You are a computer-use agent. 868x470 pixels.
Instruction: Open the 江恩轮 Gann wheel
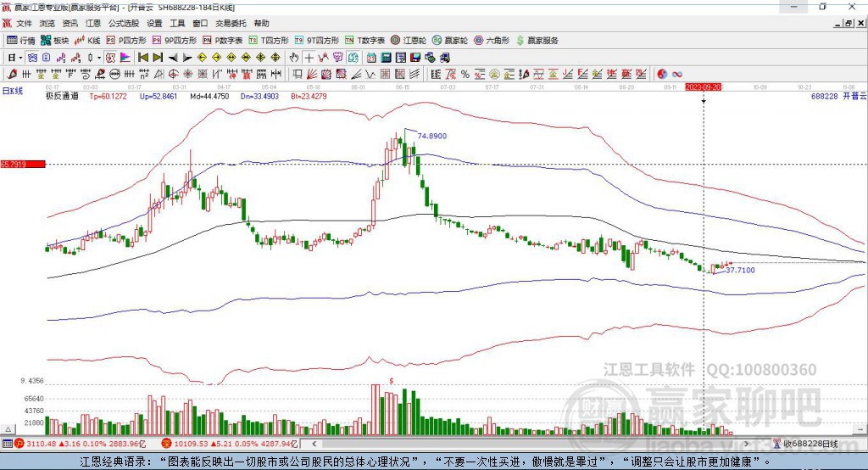(409, 41)
